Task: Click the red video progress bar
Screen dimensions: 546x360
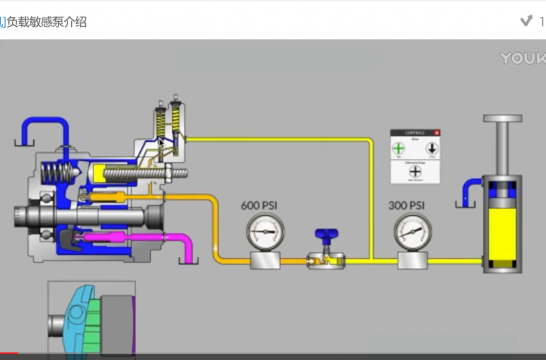Action: pyautogui.click(x=9, y=353)
